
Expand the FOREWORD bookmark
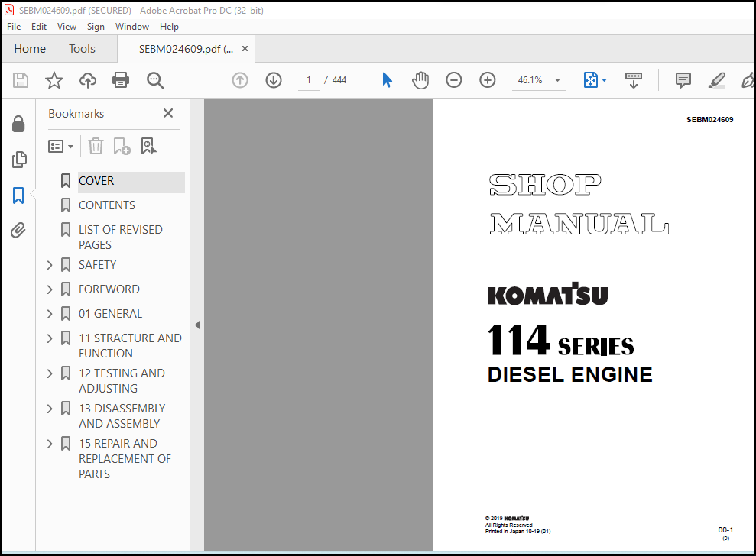pyautogui.click(x=50, y=289)
